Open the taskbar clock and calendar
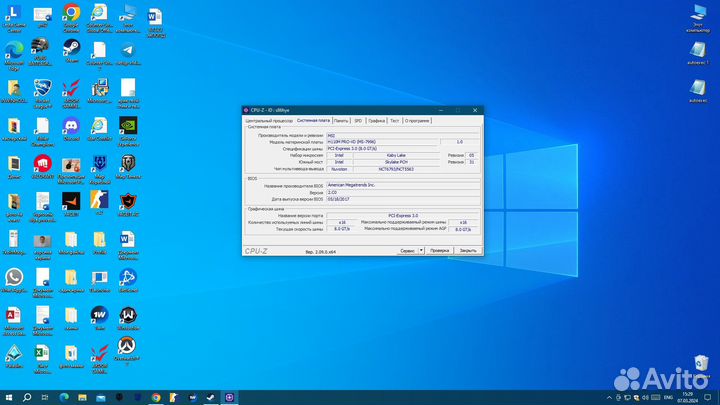720x405 pixels. [687, 398]
